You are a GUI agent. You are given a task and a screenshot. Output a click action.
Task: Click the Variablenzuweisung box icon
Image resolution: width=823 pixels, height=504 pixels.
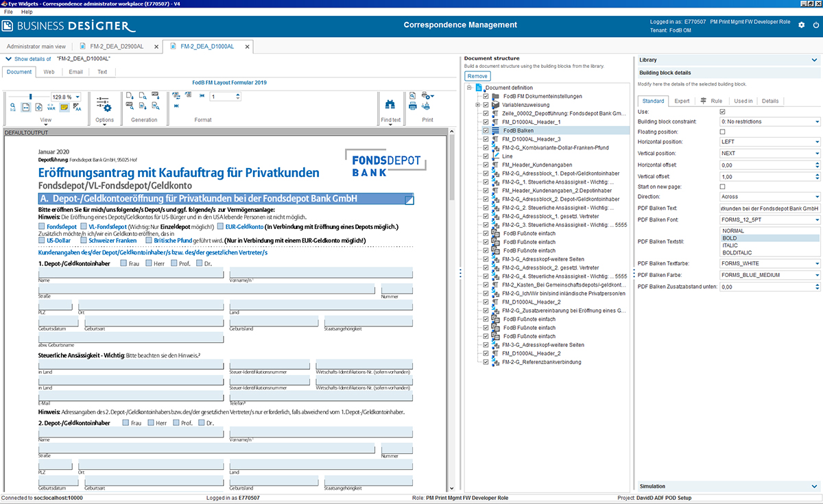[496, 105]
